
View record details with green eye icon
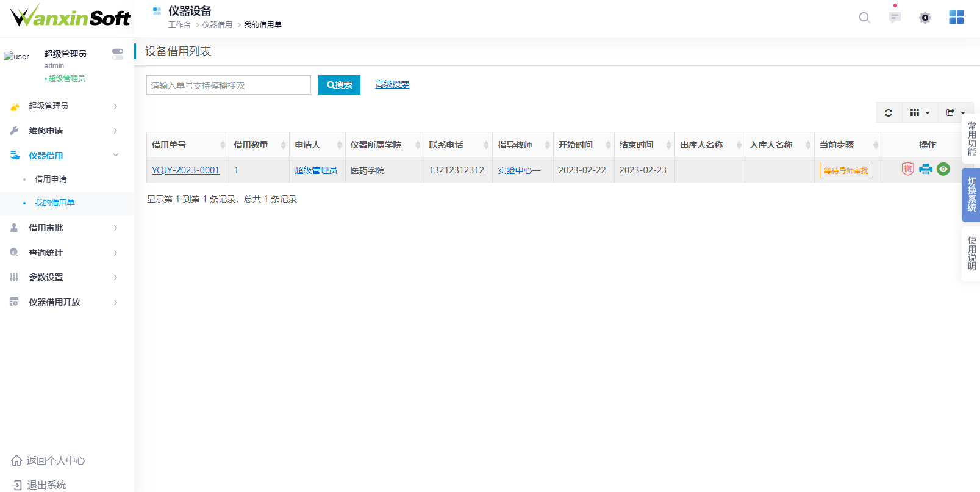pyautogui.click(x=943, y=169)
